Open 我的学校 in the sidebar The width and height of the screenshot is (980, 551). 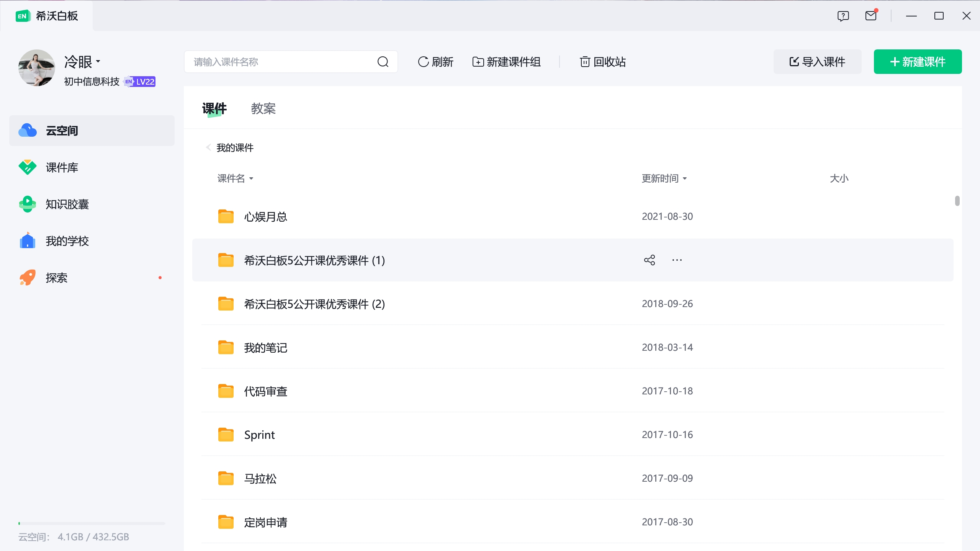pos(92,241)
